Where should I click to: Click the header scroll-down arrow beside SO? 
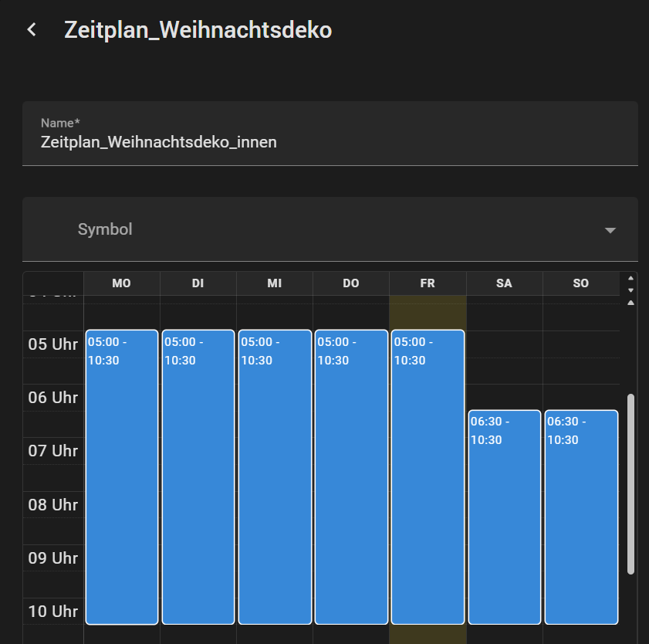(630, 290)
